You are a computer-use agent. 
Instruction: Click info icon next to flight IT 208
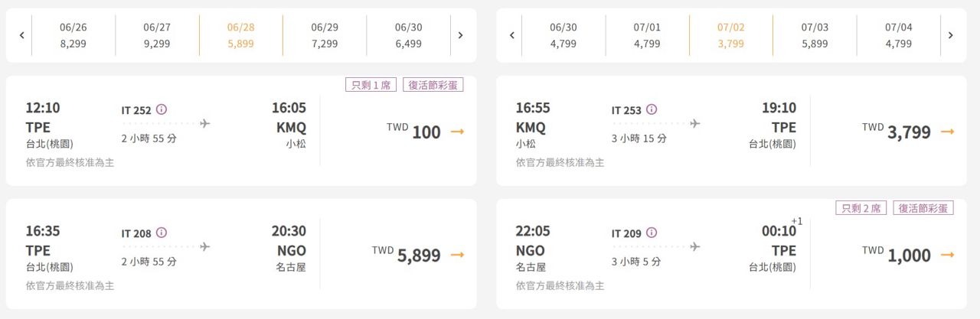pyautogui.click(x=162, y=233)
